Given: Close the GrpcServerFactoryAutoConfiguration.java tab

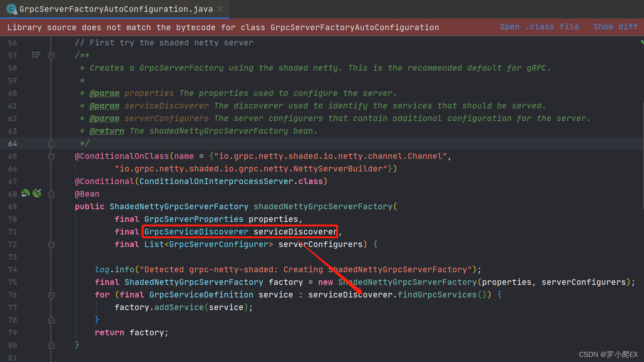Looking at the screenshot, I should click(220, 8).
